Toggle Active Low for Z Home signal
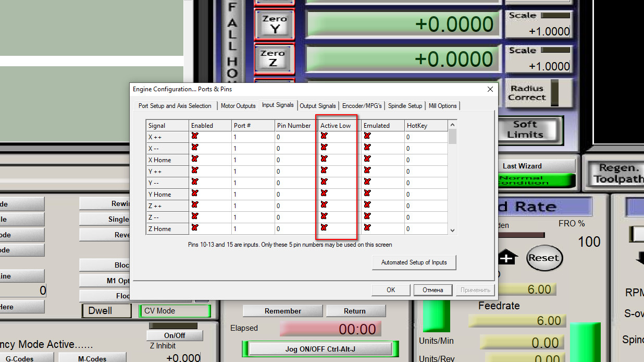 [324, 227]
